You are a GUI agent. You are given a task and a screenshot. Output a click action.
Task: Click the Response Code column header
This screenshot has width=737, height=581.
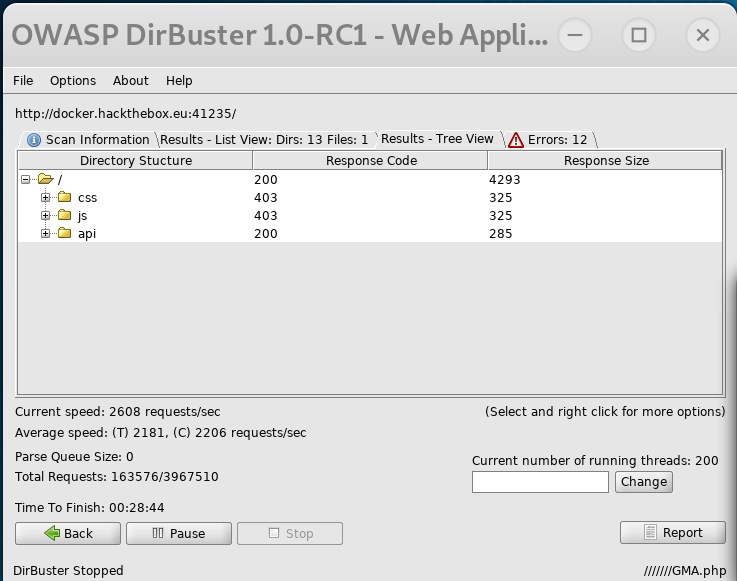371,160
